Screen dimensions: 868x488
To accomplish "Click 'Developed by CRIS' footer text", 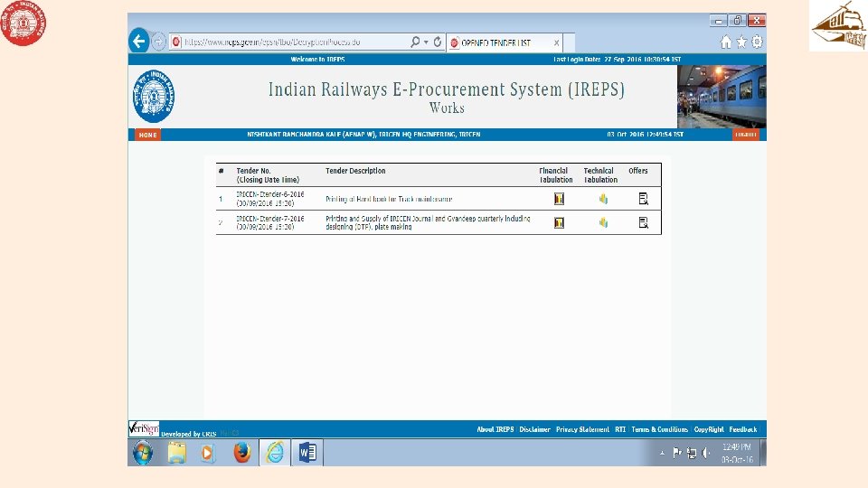I will 188,434.
